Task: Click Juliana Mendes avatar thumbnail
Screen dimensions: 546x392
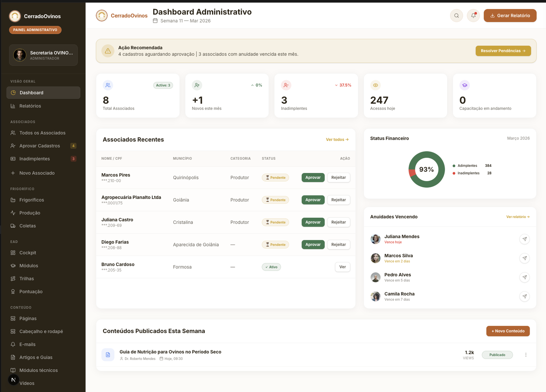Action: tap(375, 239)
